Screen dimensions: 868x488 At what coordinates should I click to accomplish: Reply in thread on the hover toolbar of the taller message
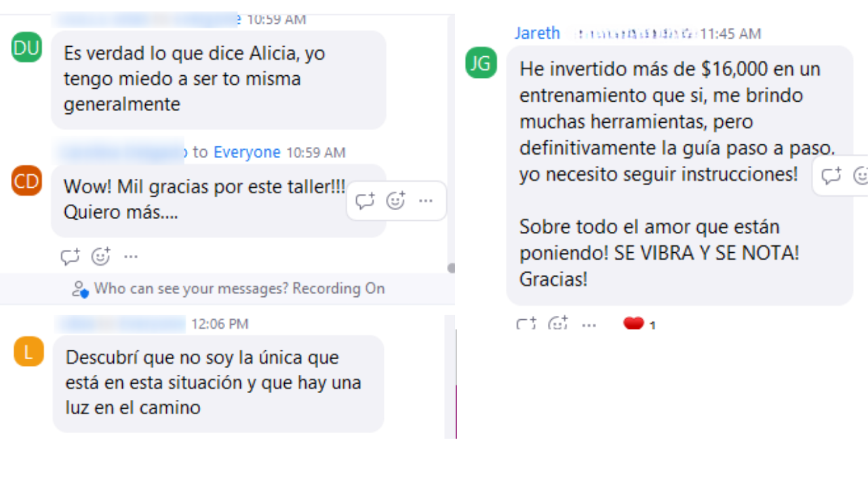click(365, 201)
